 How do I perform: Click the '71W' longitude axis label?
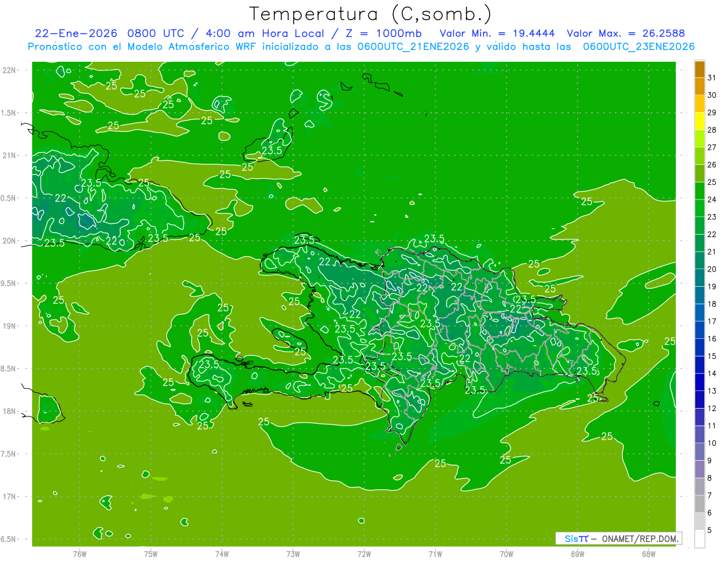coord(435,555)
